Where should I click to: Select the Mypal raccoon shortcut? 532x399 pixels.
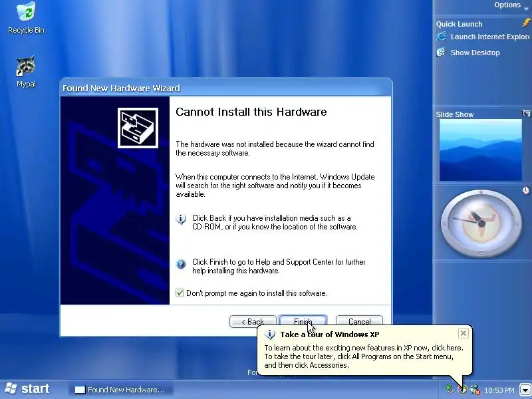26,72
